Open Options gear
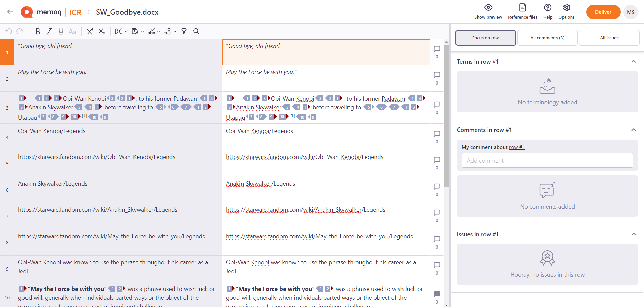Viewport: 644px width, 307px height. tap(567, 12)
